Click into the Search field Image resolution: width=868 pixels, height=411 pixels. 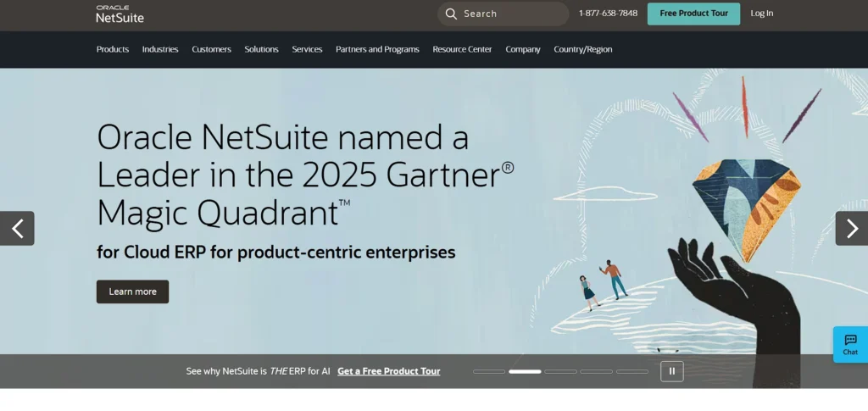tap(504, 14)
